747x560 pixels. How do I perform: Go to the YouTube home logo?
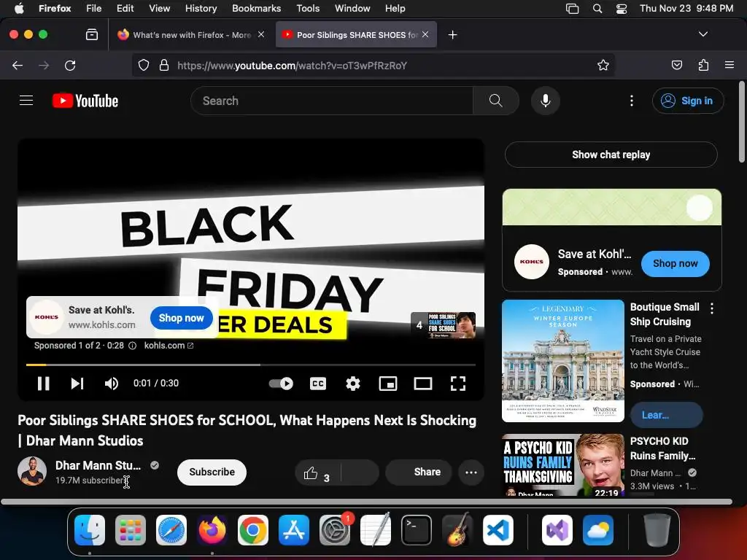(85, 101)
